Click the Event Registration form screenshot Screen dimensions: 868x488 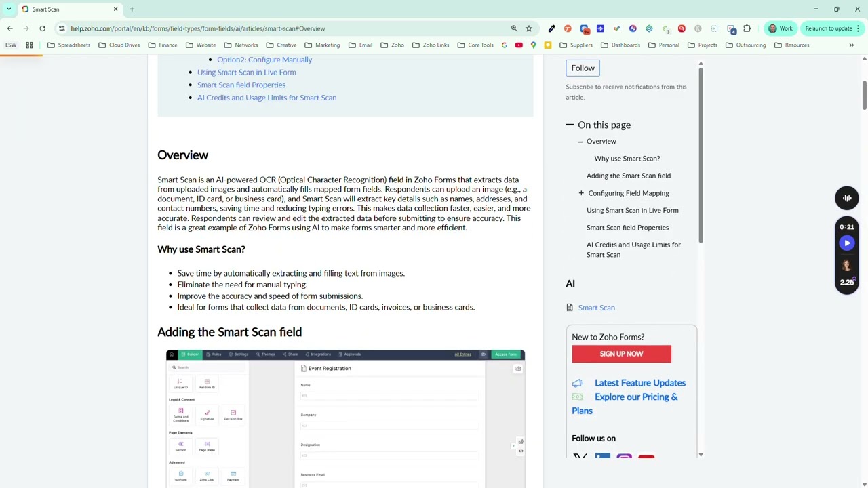coord(345,419)
